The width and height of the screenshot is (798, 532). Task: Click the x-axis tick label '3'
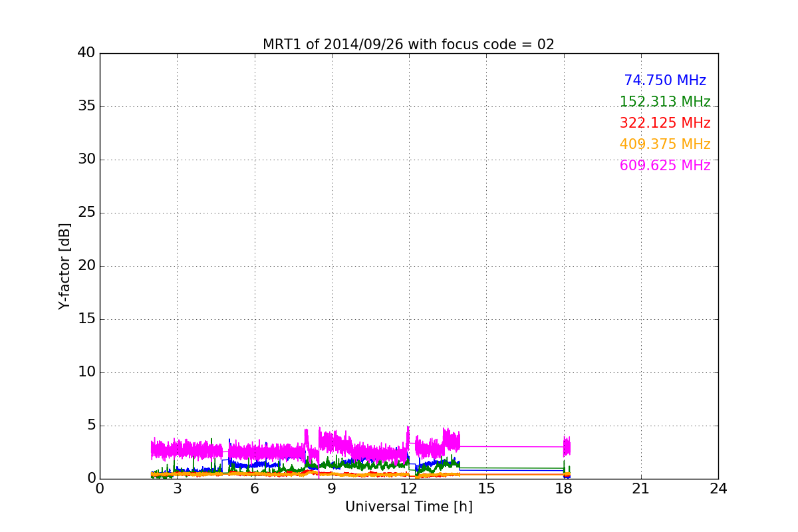pos(177,489)
